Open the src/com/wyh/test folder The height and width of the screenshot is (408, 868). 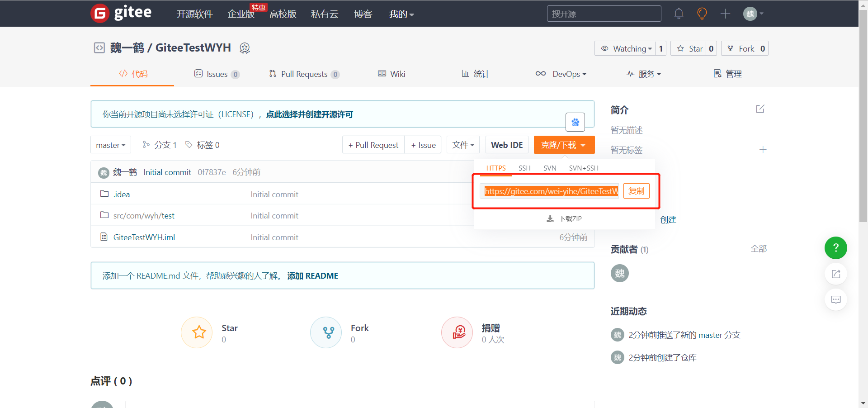[x=144, y=216]
